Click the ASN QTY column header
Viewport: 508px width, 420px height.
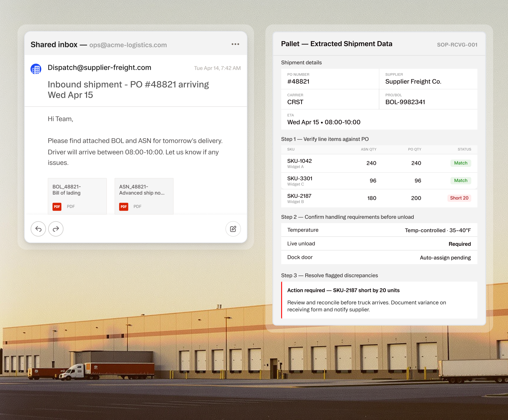[368, 149]
